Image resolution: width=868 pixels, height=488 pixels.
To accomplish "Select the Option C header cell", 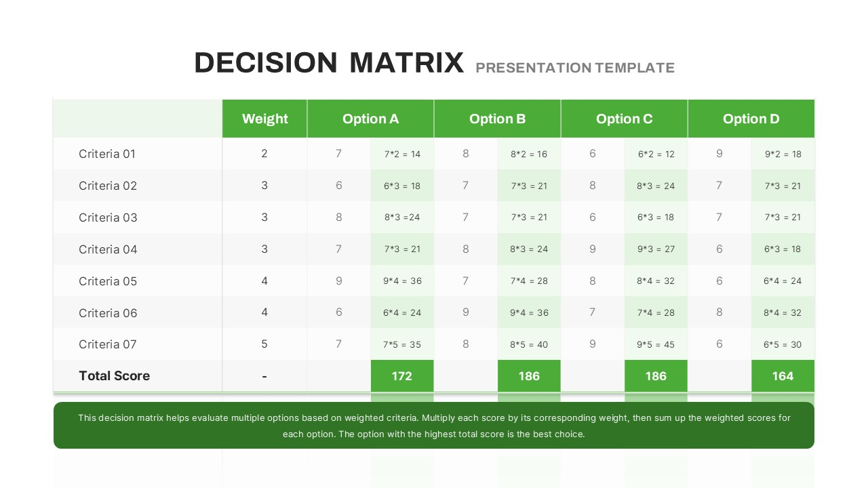I will point(624,119).
